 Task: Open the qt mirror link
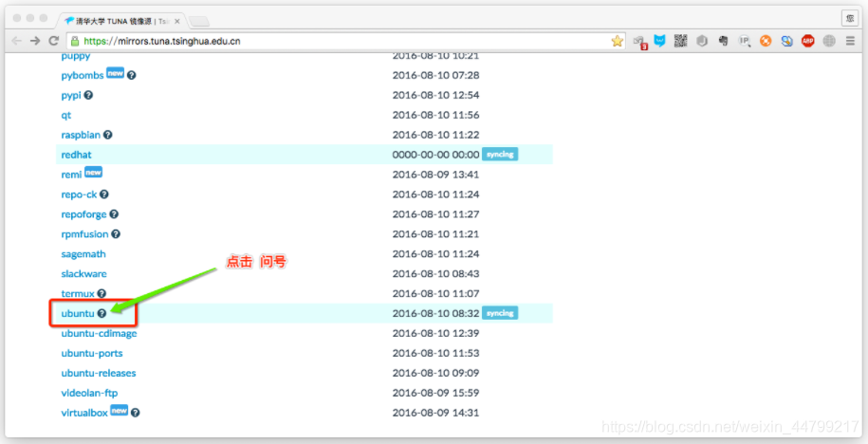point(65,115)
